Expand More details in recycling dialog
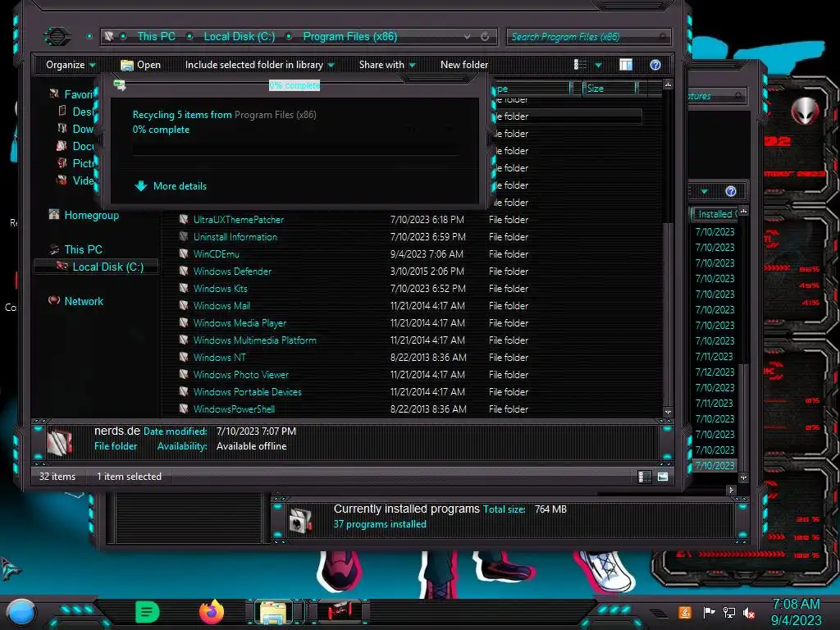This screenshot has width=840, height=630. coord(171,186)
